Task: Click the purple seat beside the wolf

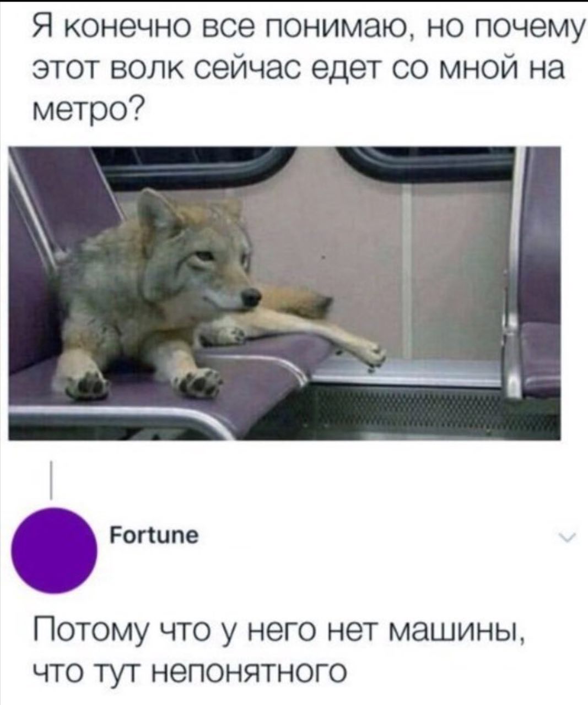Action: pyautogui.click(x=537, y=352)
